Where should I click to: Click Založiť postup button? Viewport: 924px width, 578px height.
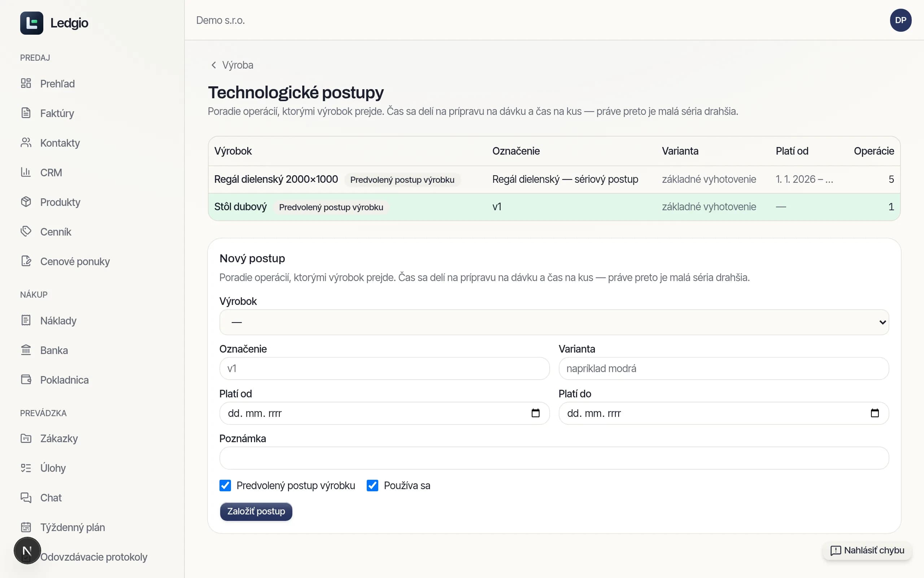click(256, 511)
